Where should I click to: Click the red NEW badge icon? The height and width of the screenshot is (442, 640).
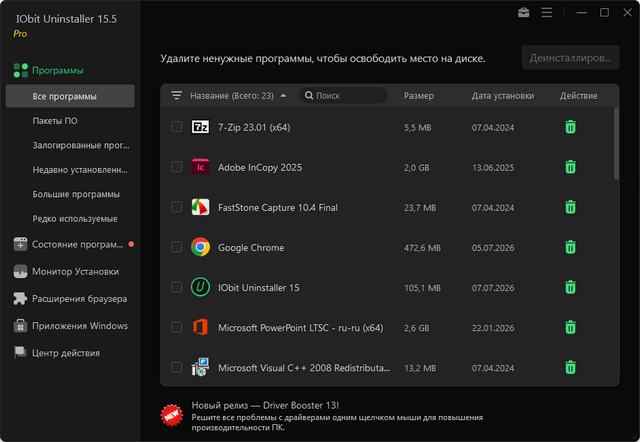(172, 415)
